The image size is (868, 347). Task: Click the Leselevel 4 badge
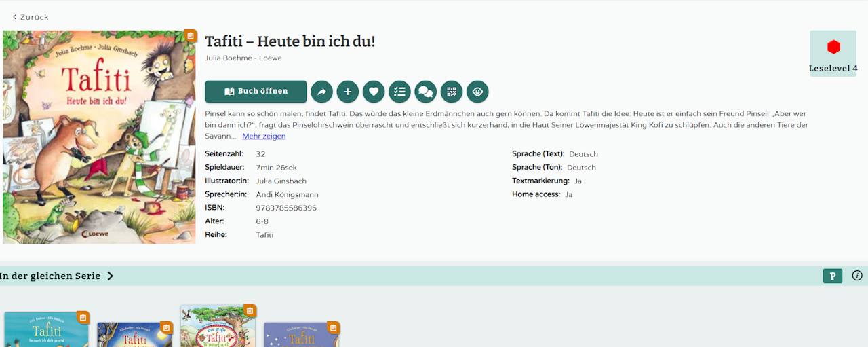833,54
